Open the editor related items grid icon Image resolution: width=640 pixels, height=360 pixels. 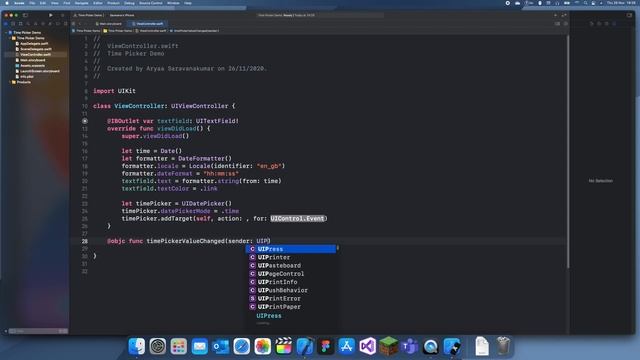click(74, 24)
